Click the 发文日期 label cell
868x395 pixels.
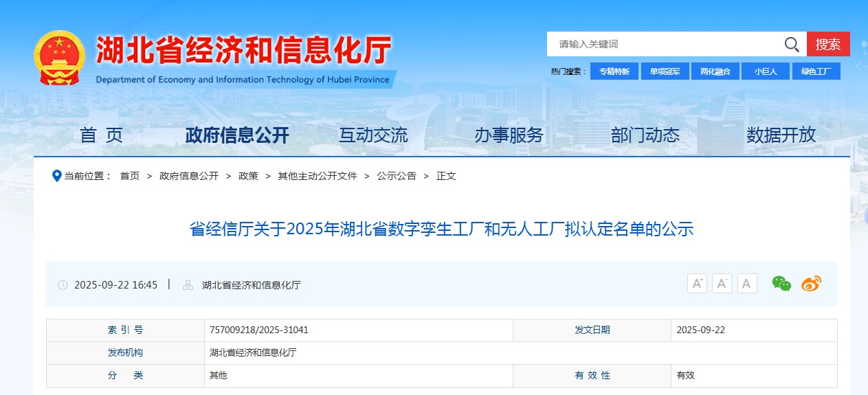592,330
